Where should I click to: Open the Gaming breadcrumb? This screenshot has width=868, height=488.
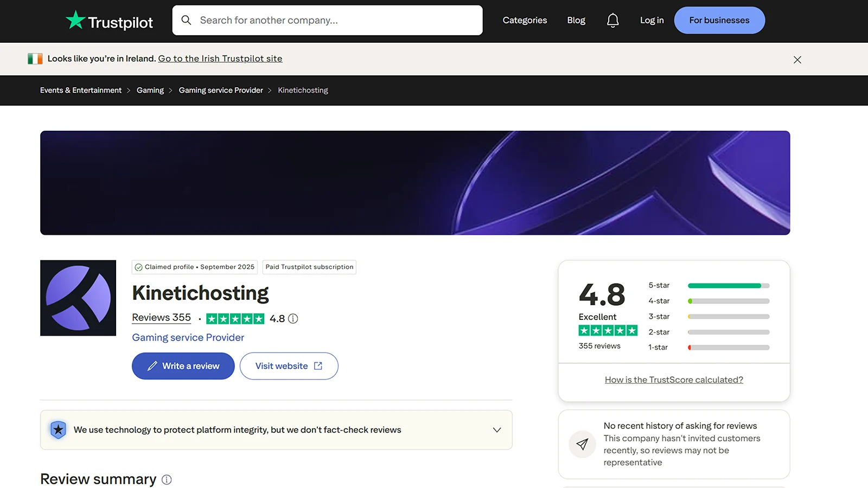tap(150, 90)
